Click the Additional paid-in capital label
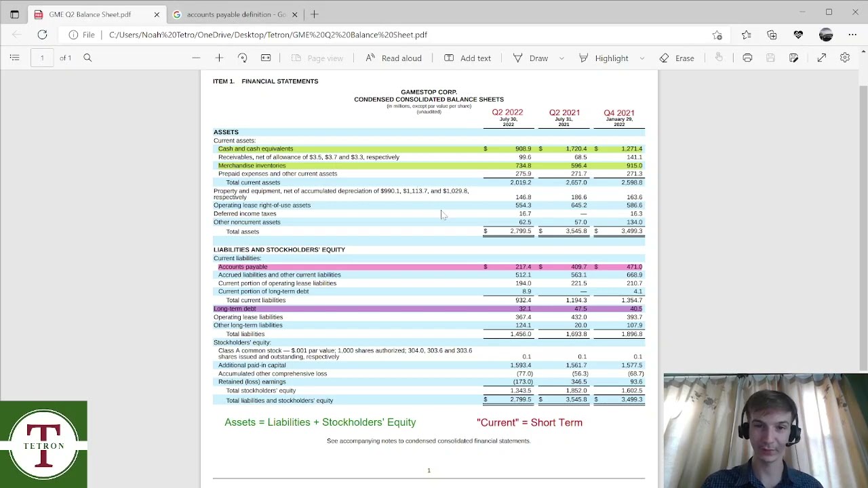This screenshot has height=488, width=868. click(x=252, y=365)
